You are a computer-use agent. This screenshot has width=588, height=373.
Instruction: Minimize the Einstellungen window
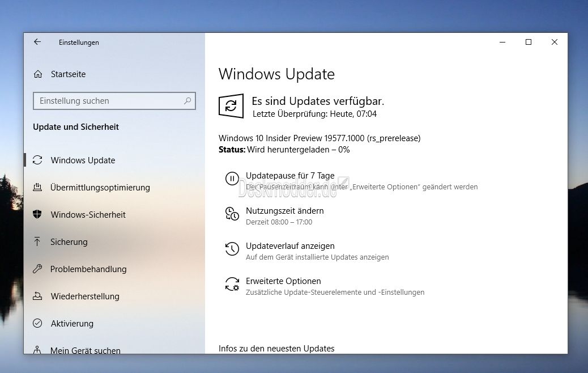(x=502, y=42)
